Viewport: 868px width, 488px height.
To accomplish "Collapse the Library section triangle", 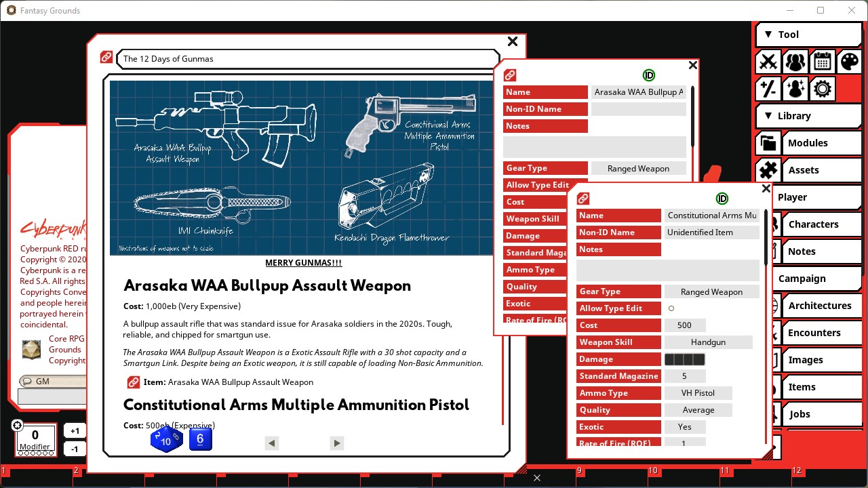I will point(768,116).
